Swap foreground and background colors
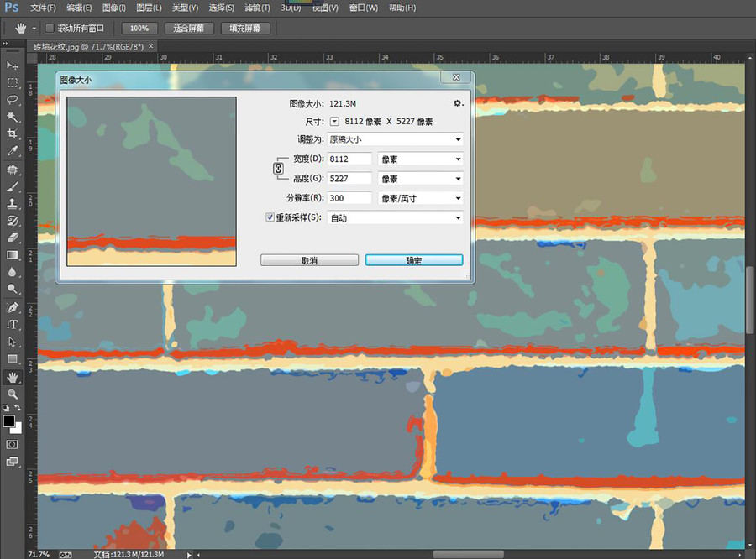 click(18, 408)
